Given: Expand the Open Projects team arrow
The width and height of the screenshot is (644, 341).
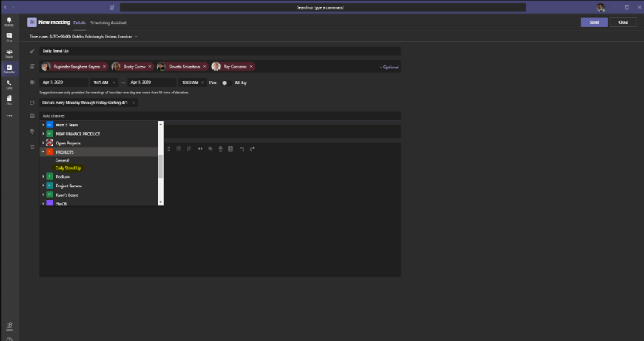Looking at the screenshot, I should 43,143.
